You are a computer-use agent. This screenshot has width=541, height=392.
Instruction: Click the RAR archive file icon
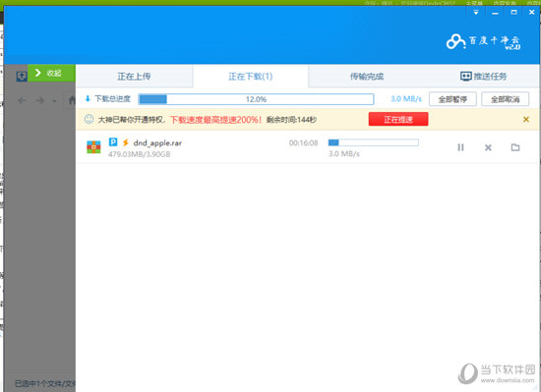[x=93, y=146]
